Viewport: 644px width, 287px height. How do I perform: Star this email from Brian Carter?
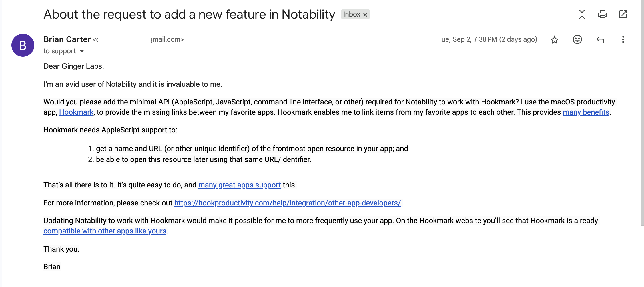coord(554,40)
